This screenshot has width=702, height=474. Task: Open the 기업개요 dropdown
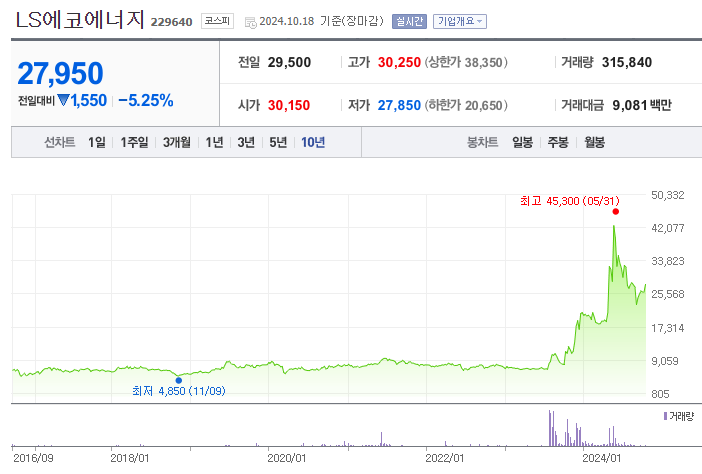460,21
